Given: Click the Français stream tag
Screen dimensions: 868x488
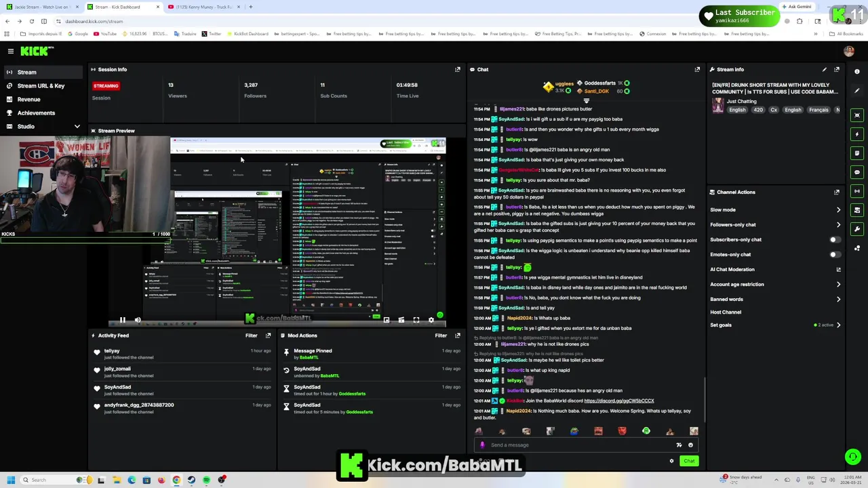Looking at the screenshot, I should 818,110.
